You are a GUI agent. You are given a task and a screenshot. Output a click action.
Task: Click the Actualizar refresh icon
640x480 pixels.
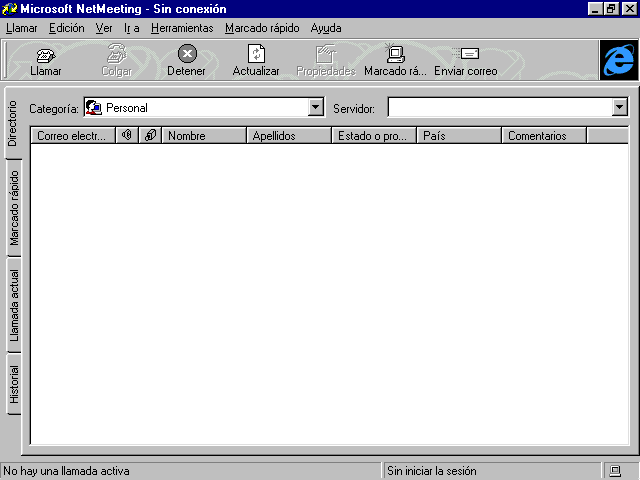point(256,53)
